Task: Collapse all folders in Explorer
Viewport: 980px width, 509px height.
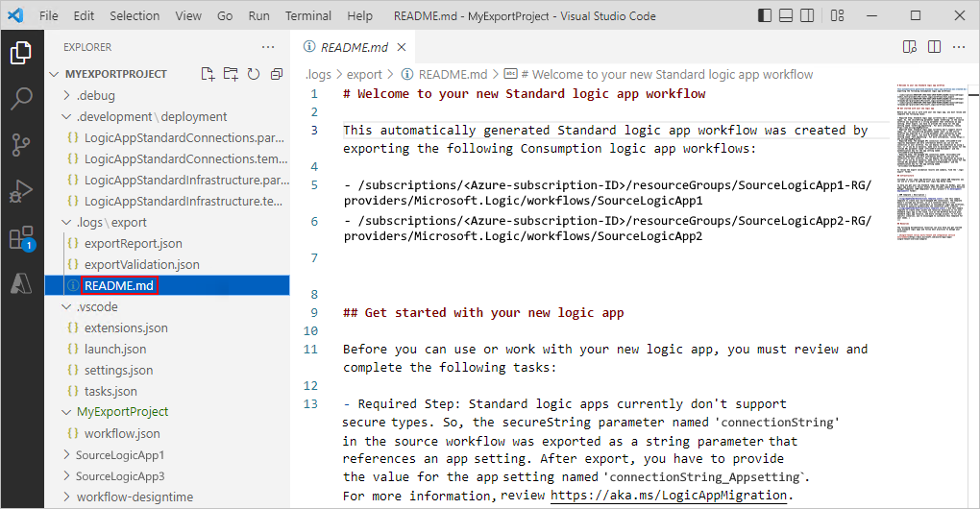Action: [x=277, y=74]
